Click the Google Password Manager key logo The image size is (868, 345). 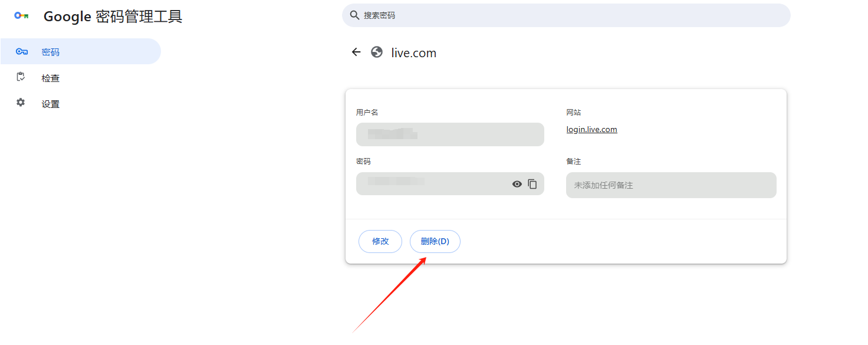coord(21,16)
